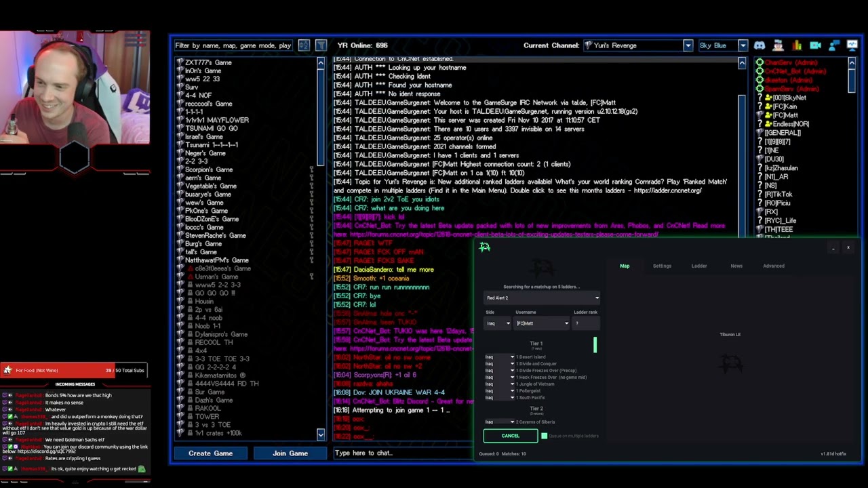
Task: Click the game icon beside Tsunami 1-1-1-1
Action: (180, 144)
